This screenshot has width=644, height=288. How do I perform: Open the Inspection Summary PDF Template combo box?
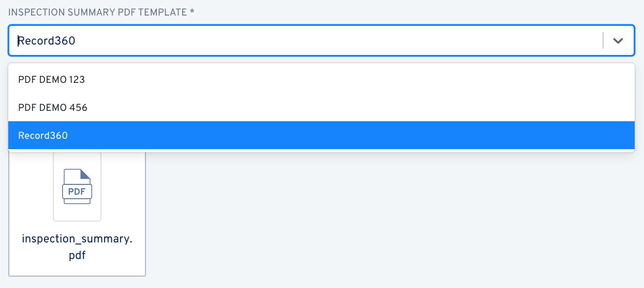click(321, 40)
